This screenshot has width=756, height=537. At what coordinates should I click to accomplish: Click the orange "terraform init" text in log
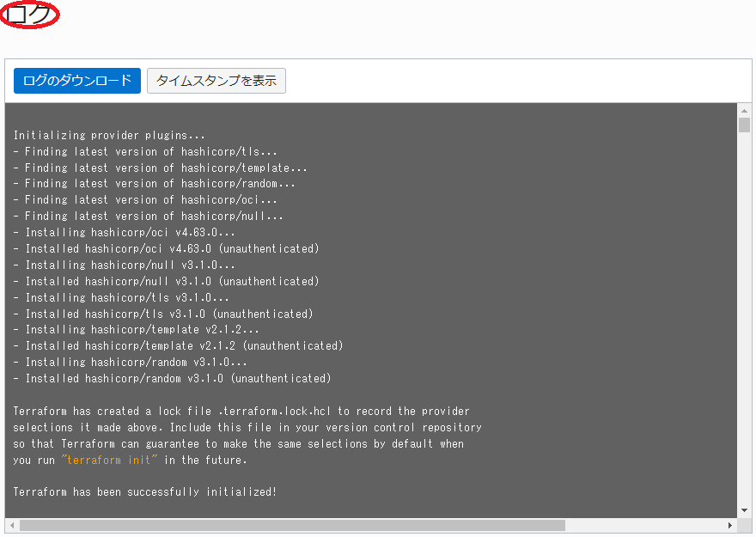(x=109, y=460)
